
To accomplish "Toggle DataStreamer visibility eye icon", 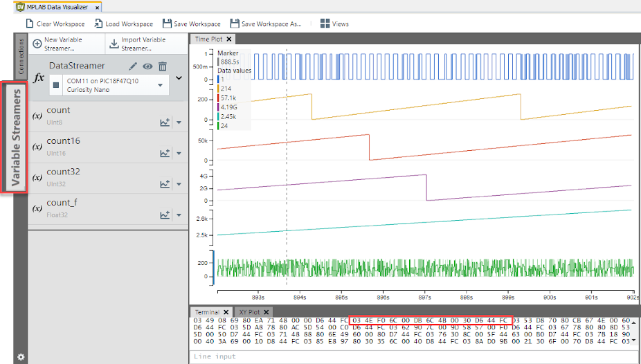I will tap(147, 66).
